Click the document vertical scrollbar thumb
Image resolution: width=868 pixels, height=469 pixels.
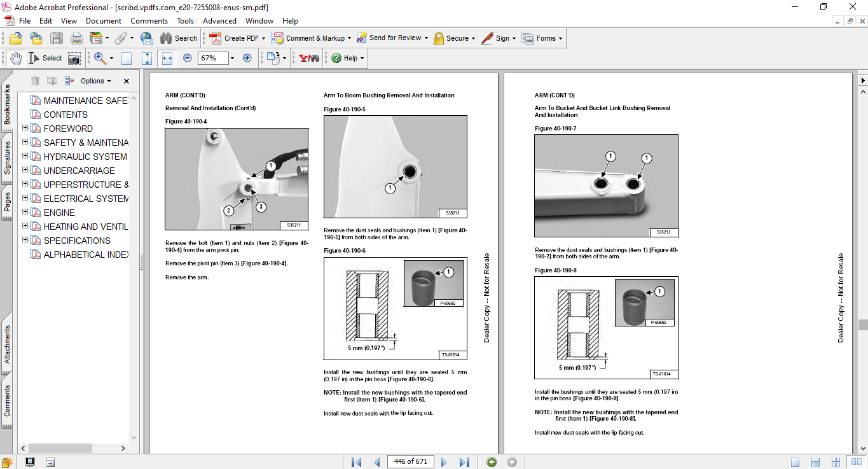tap(863, 325)
